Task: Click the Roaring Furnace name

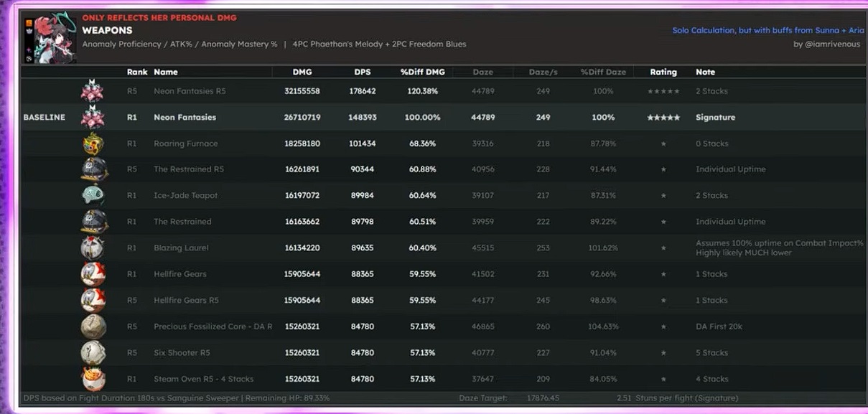Action: (x=185, y=144)
